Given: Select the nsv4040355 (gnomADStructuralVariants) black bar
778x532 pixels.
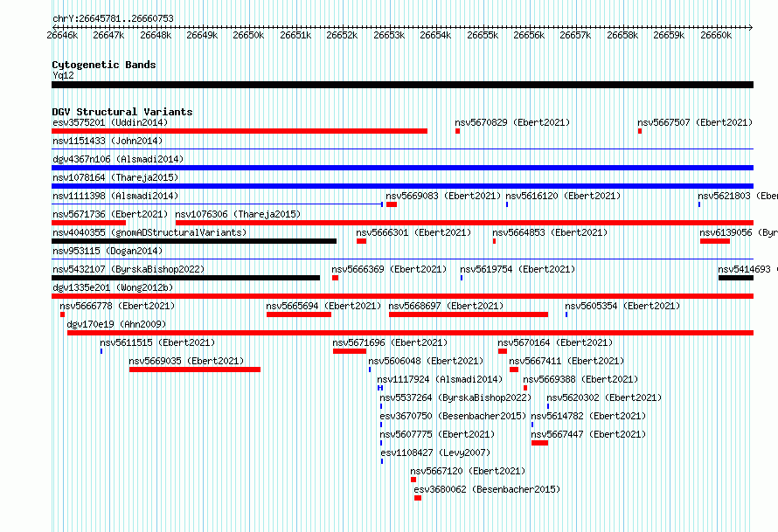Looking at the screenshot, I should click(x=194, y=241).
